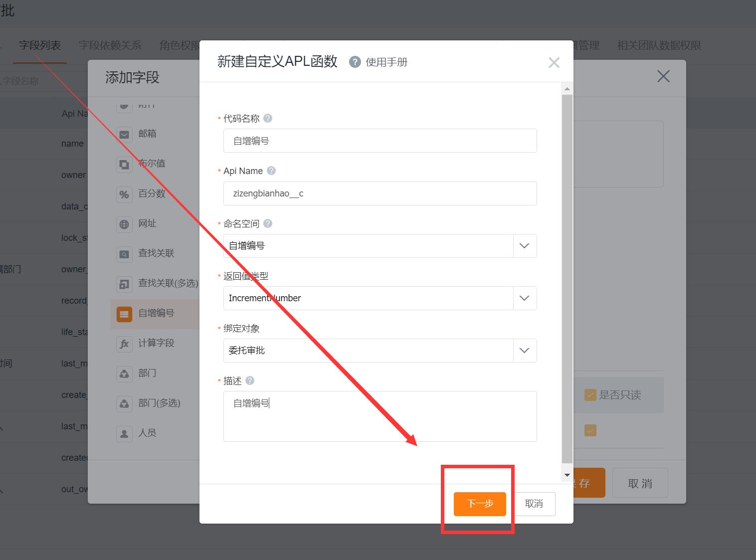Toggle the 是否只读 checkbox
Screen dimensions: 756x560
point(590,395)
